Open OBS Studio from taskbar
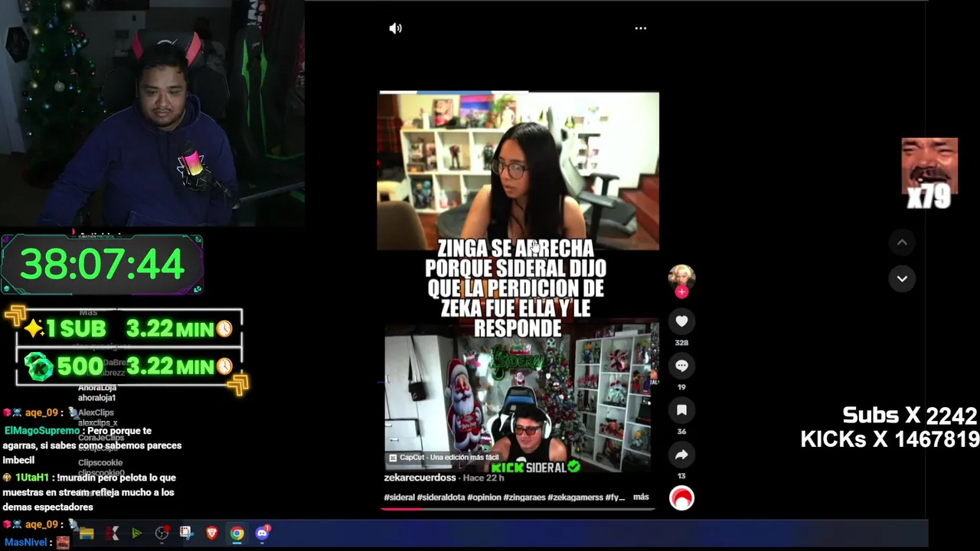Screen dimensions: 980x551 click(x=162, y=533)
